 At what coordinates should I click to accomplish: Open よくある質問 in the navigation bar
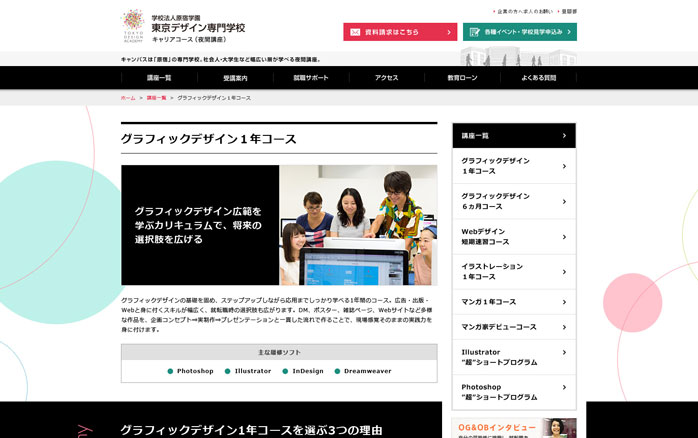pyautogui.click(x=539, y=78)
